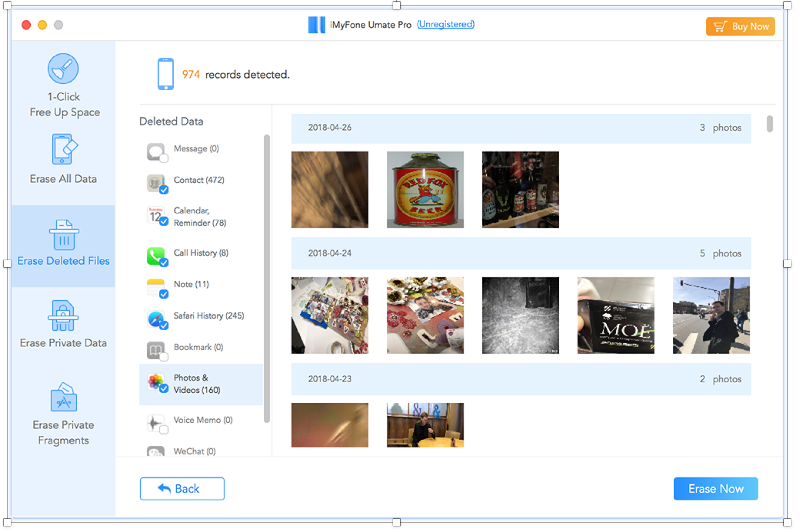Open 1-Click Free Up Space broom icon

63,68
